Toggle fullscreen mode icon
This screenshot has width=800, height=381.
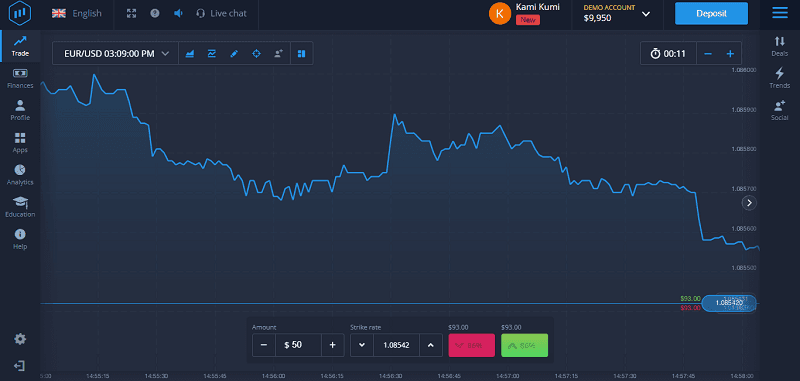(132, 14)
